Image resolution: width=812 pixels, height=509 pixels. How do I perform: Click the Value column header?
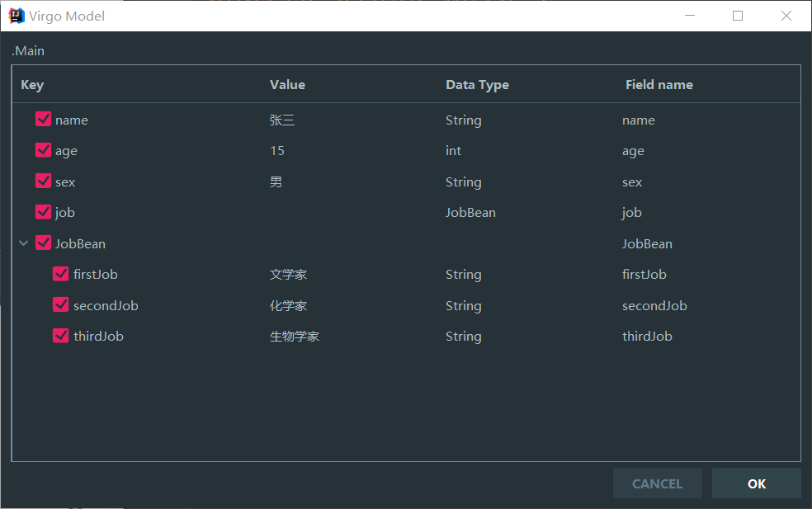[x=287, y=84]
